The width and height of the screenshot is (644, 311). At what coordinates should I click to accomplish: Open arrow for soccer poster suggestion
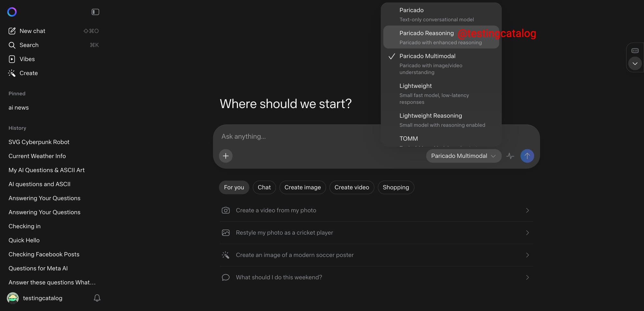pyautogui.click(x=527, y=255)
